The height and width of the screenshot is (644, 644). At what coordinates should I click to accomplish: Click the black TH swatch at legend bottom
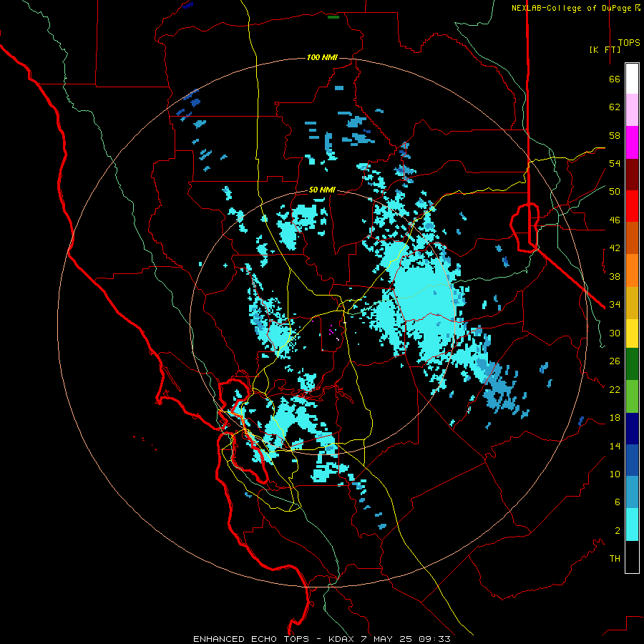pos(632,557)
